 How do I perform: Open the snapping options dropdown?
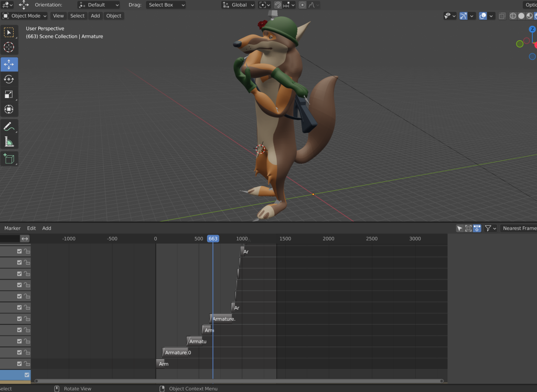[289, 5]
